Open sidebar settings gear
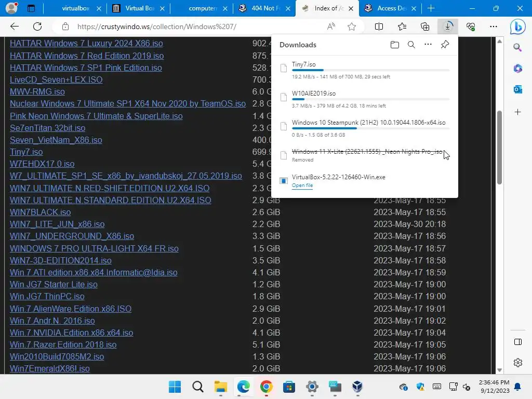The height and width of the screenshot is (399, 532). click(518, 363)
